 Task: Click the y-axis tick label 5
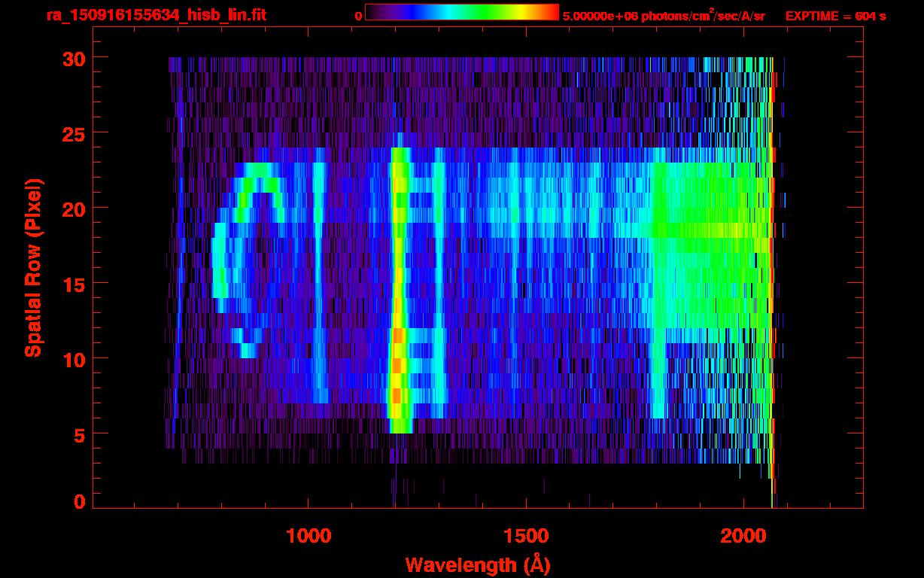tap(78, 434)
